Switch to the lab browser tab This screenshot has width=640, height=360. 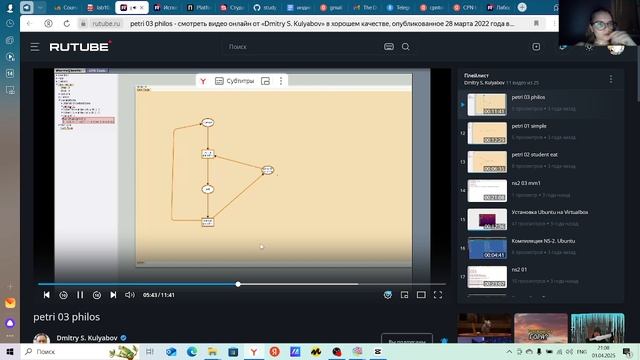98,7
